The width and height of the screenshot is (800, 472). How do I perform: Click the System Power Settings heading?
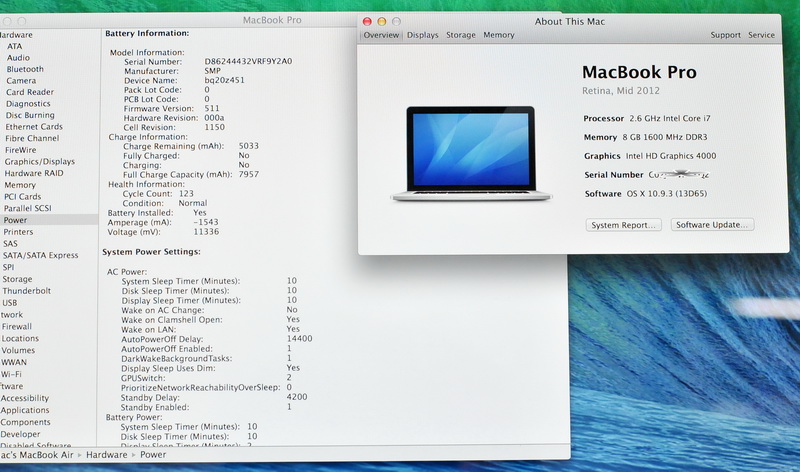[152, 252]
